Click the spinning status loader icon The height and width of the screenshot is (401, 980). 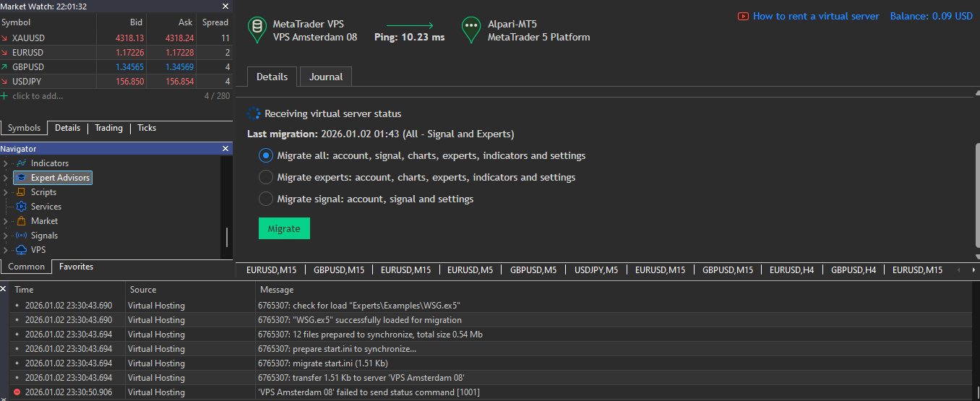point(253,113)
